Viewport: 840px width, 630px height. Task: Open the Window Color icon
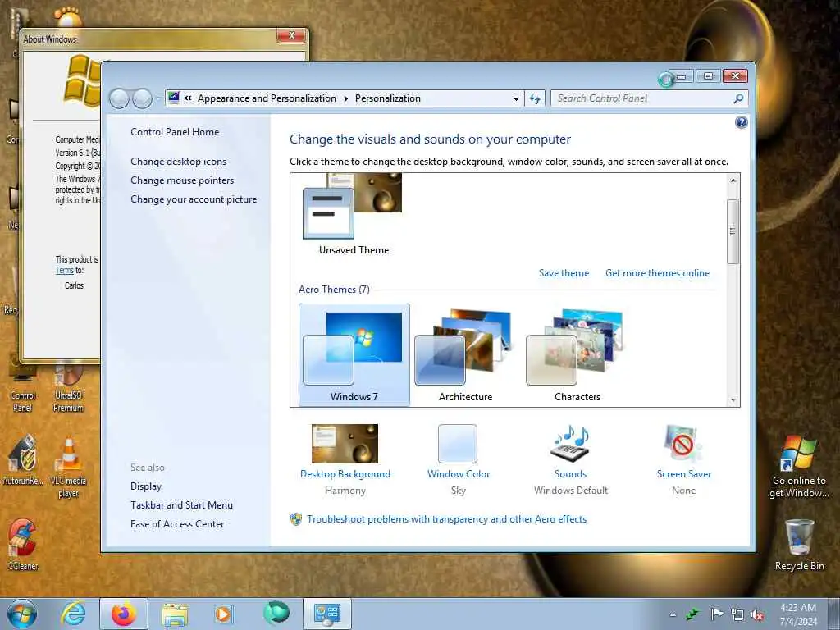458,444
